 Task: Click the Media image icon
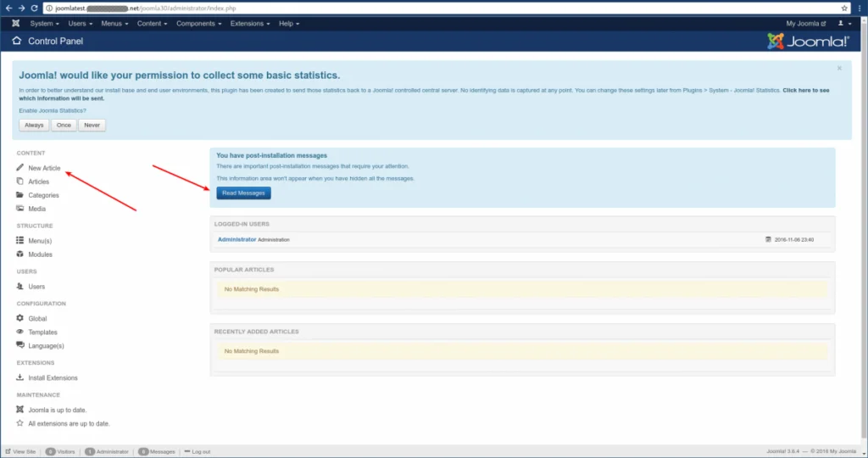pyautogui.click(x=20, y=209)
